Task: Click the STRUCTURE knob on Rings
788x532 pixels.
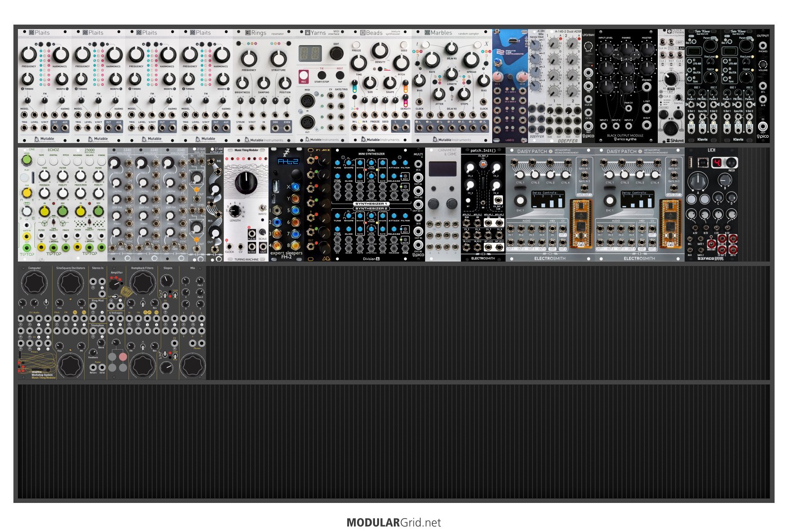Action: tap(278, 59)
